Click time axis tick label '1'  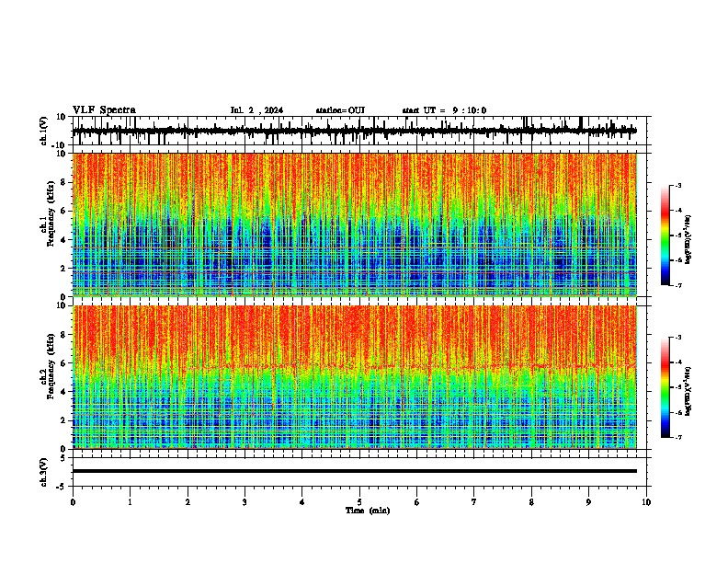pyautogui.click(x=130, y=502)
